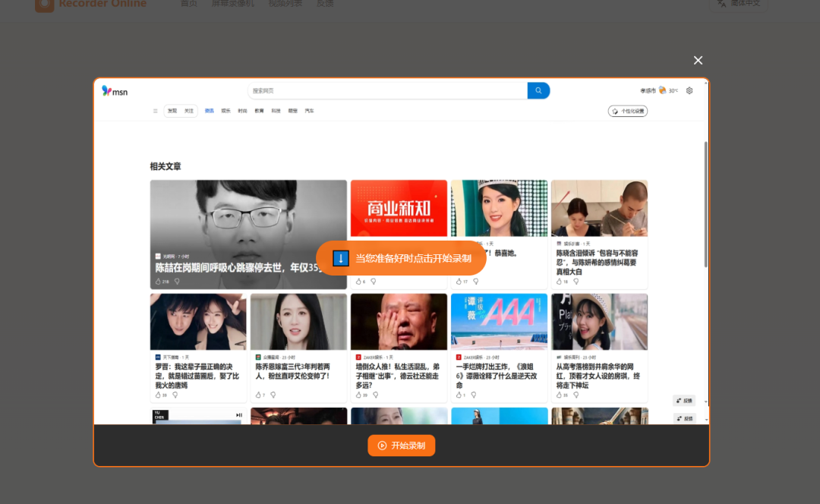
Task: Select the 时尚 tab
Action: coord(243,111)
